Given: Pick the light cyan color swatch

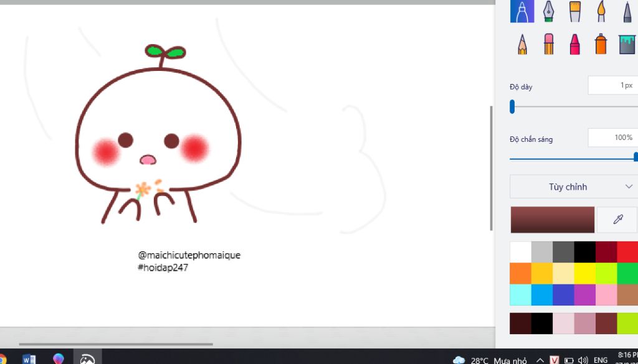Looking at the screenshot, I should [520, 295].
